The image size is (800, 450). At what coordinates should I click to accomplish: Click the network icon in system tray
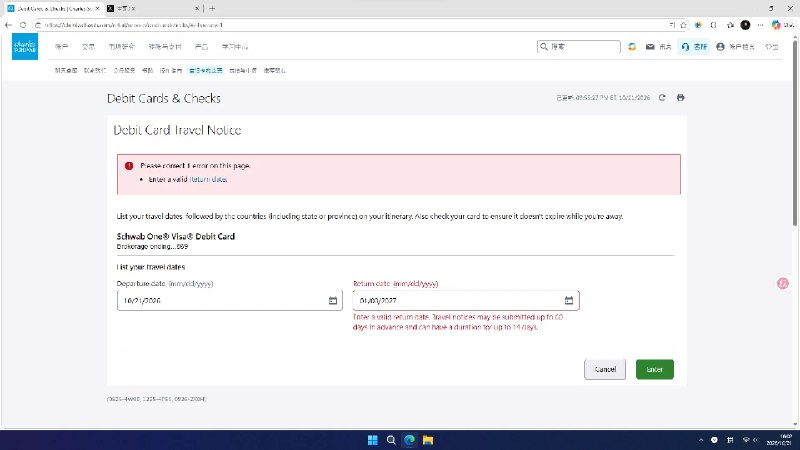[746, 440]
